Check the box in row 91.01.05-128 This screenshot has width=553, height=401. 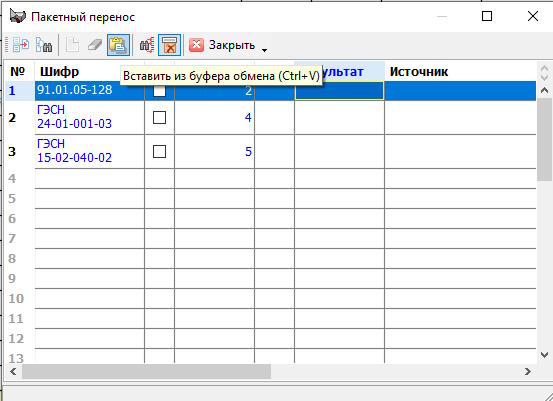(159, 91)
